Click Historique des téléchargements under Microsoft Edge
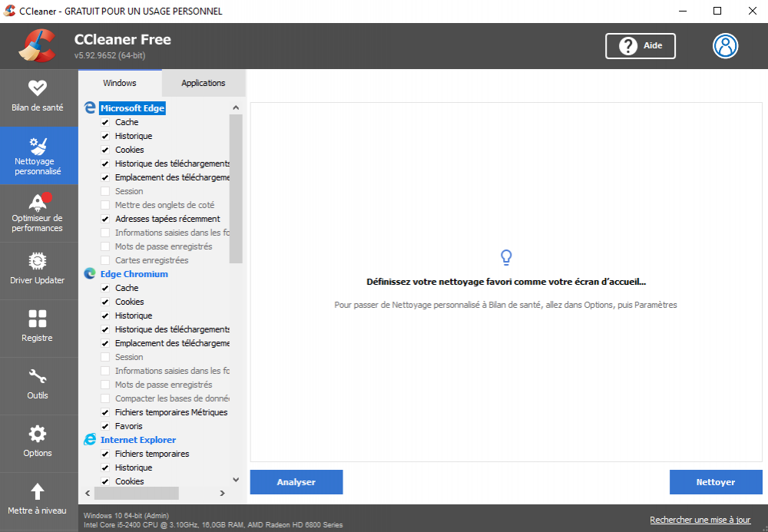Image resolution: width=768 pixels, height=532 pixels. 172,164
